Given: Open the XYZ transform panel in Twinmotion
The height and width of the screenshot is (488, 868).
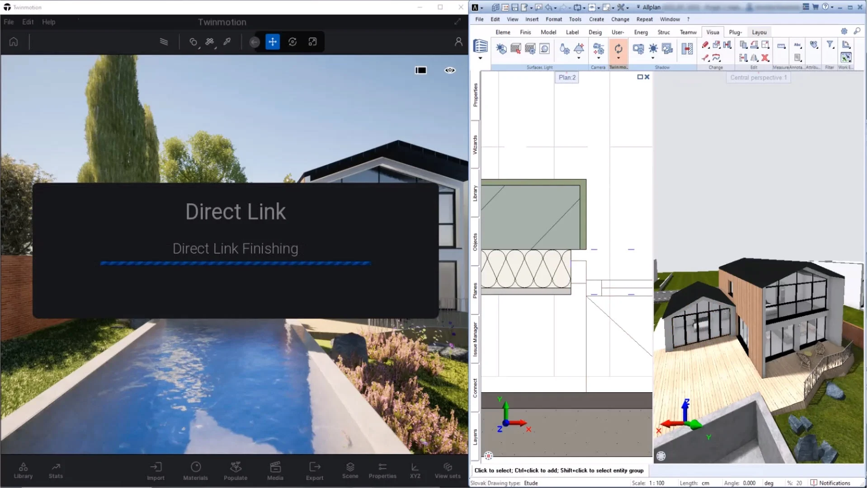Looking at the screenshot, I should (x=415, y=470).
